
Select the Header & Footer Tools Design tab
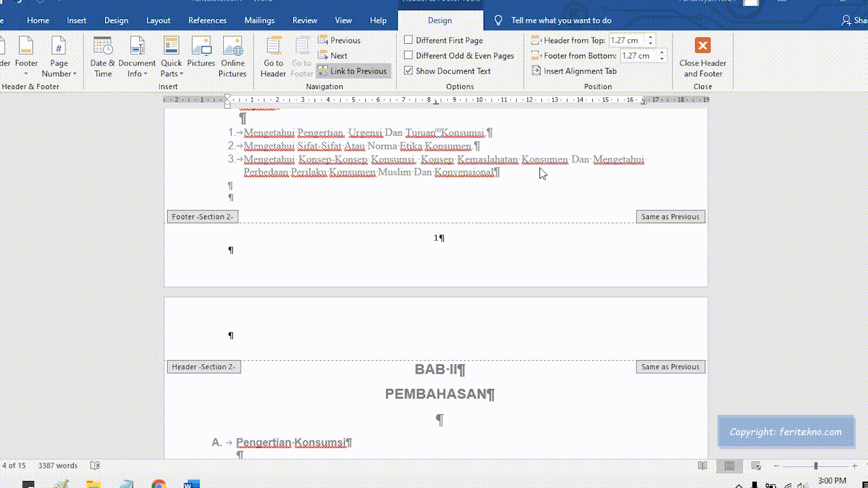pyautogui.click(x=440, y=20)
